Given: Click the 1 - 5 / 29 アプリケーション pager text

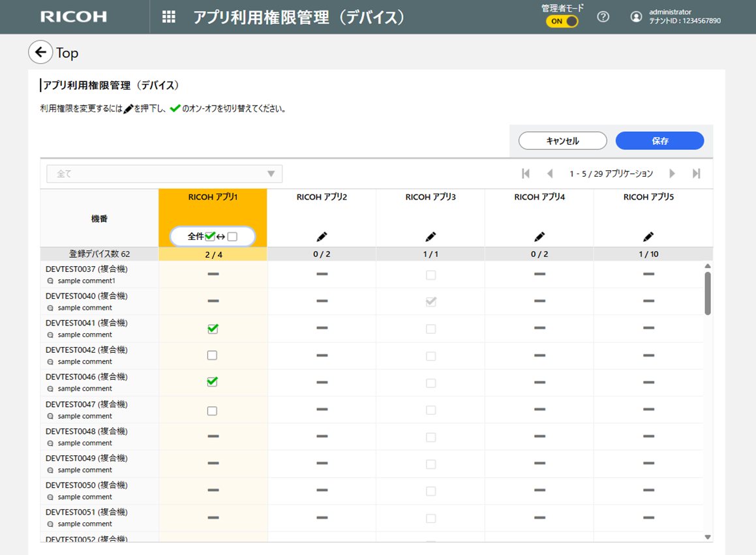Looking at the screenshot, I should coord(611,173).
